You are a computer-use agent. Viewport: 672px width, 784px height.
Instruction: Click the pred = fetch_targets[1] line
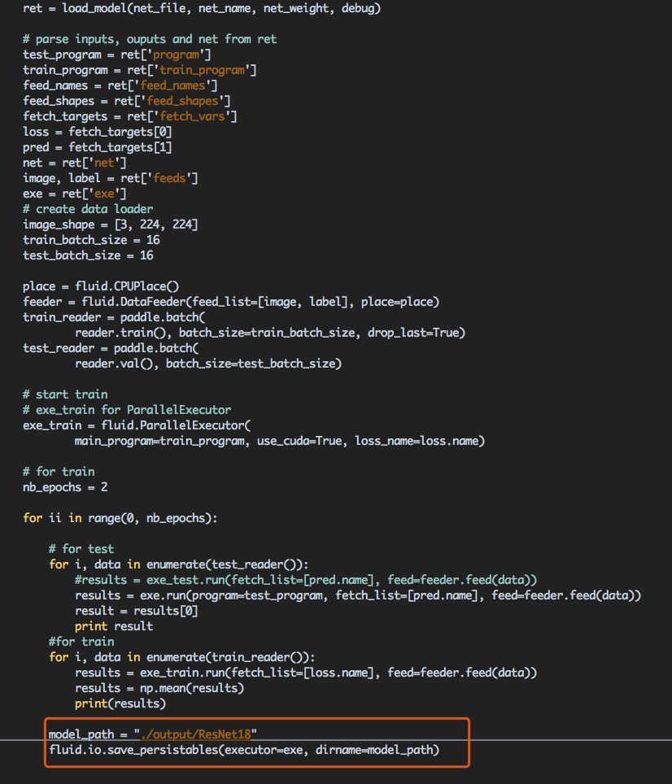coord(98,147)
